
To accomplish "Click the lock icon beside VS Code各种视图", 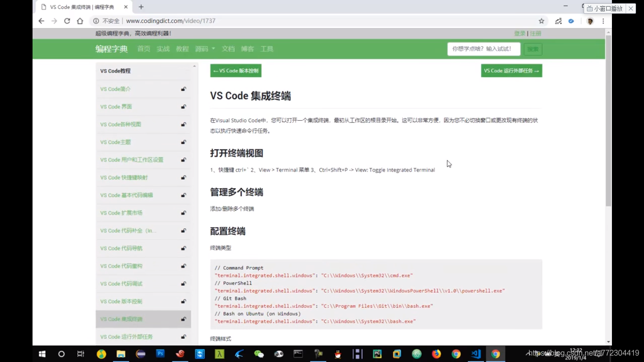I will pyautogui.click(x=183, y=124).
